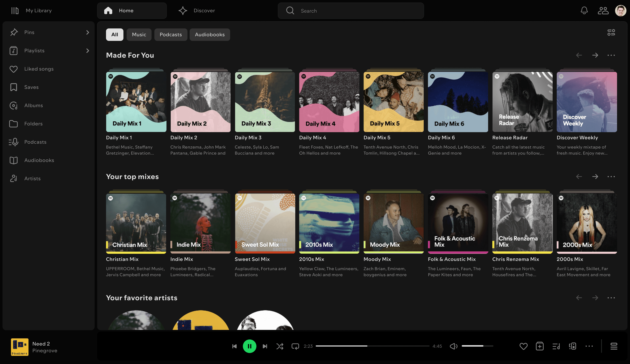
Task: Click the Podcasts microphone icon in sidebar
Action: 14,142
